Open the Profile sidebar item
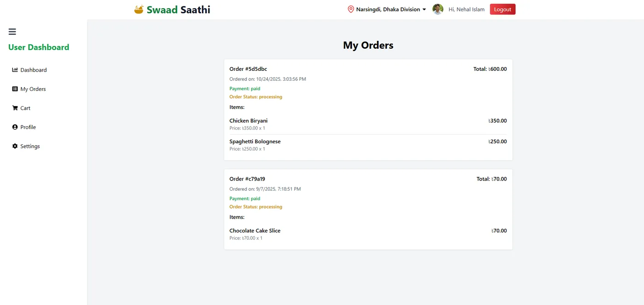 click(x=28, y=127)
